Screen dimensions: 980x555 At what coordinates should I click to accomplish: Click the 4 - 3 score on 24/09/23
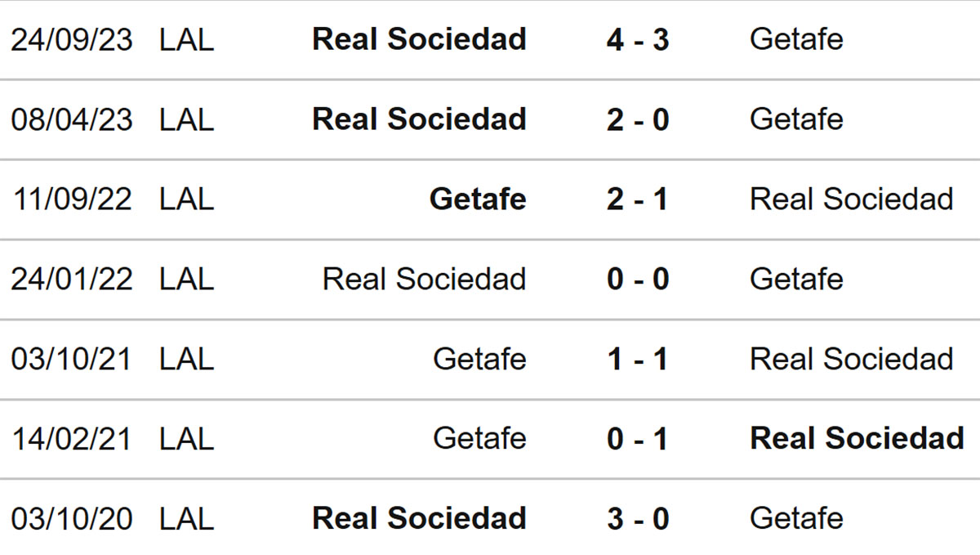638,39
